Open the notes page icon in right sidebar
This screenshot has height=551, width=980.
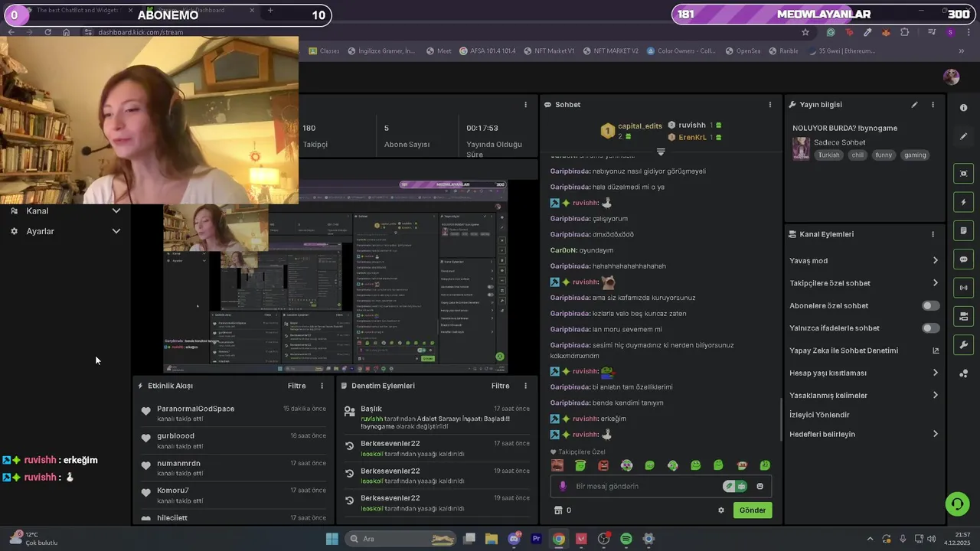(x=963, y=230)
